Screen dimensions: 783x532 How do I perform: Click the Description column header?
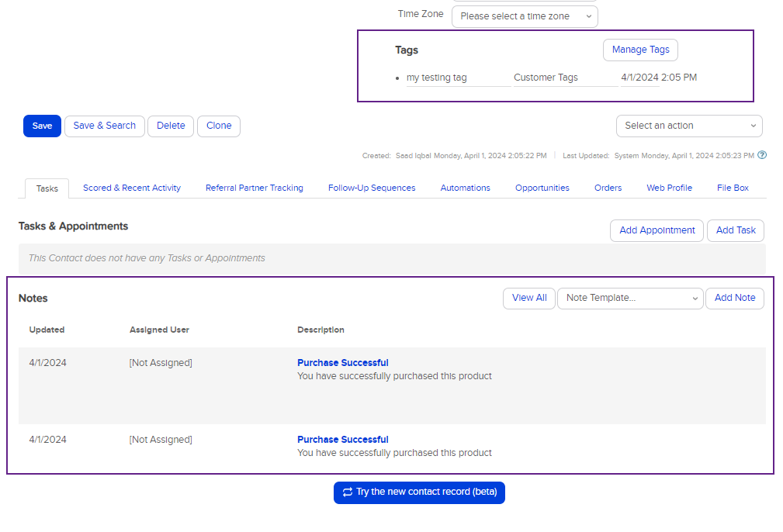(320, 330)
